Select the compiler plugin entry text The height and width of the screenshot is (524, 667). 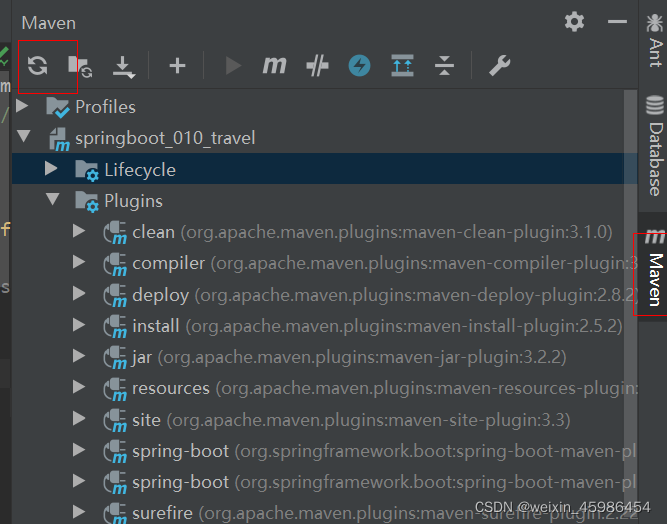[x=385, y=264]
